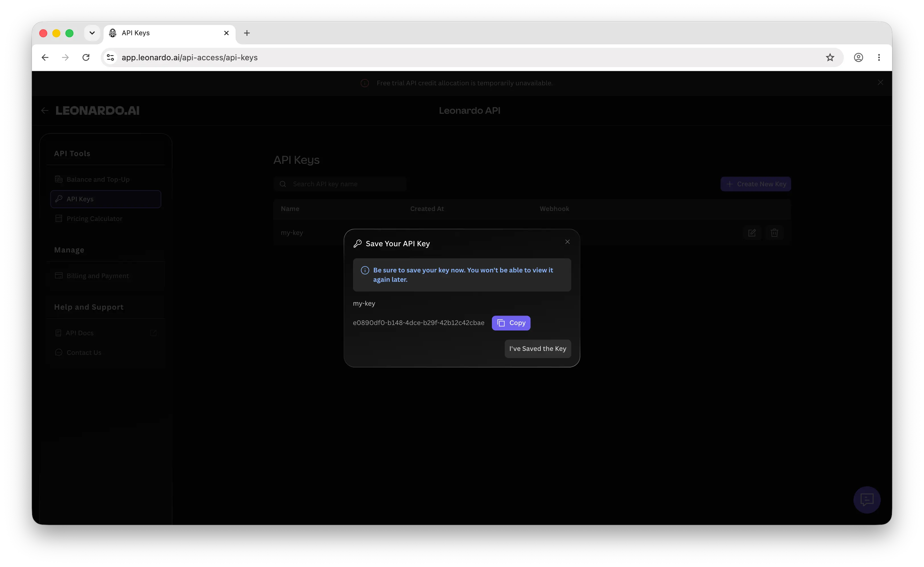Open site information for the address bar
The height and width of the screenshot is (567, 924).
[x=110, y=57]
